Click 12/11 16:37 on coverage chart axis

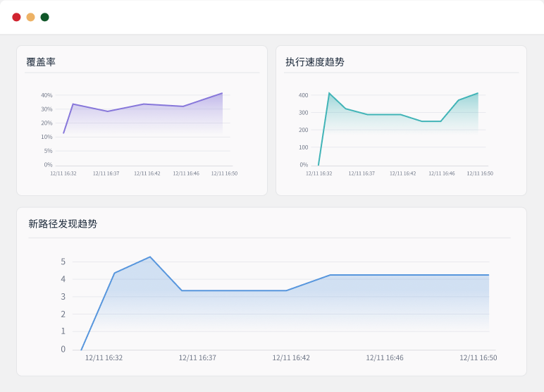(x=106, y=173)
